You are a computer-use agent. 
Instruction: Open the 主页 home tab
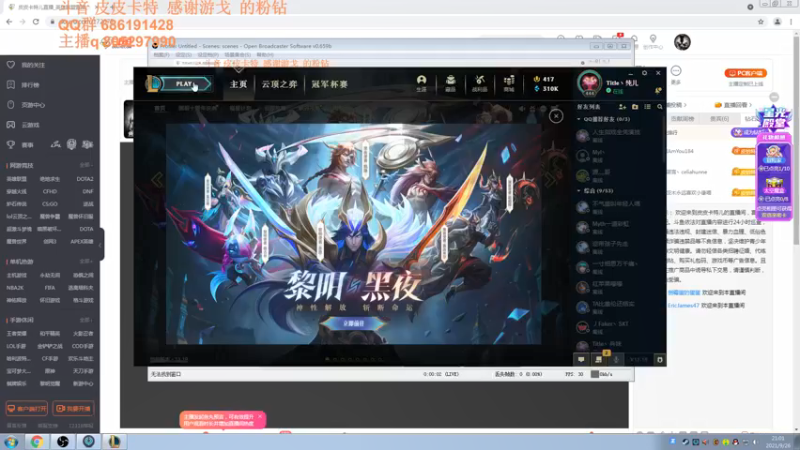[x=238, y=84]
